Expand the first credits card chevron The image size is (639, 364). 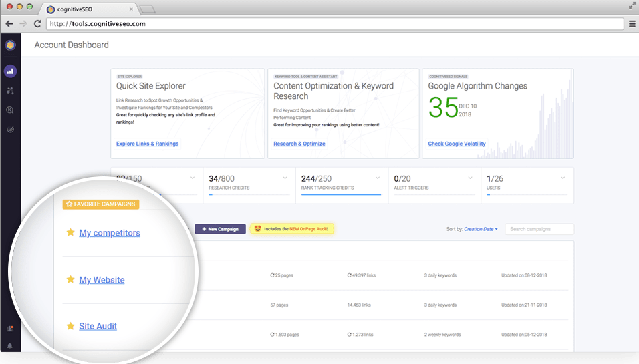[x=193, y=178]
